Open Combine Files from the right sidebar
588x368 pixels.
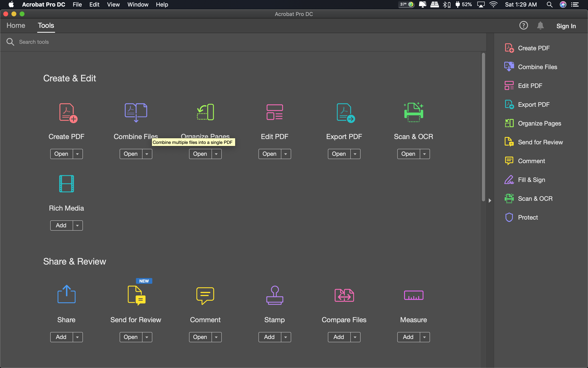pos(531,67)
